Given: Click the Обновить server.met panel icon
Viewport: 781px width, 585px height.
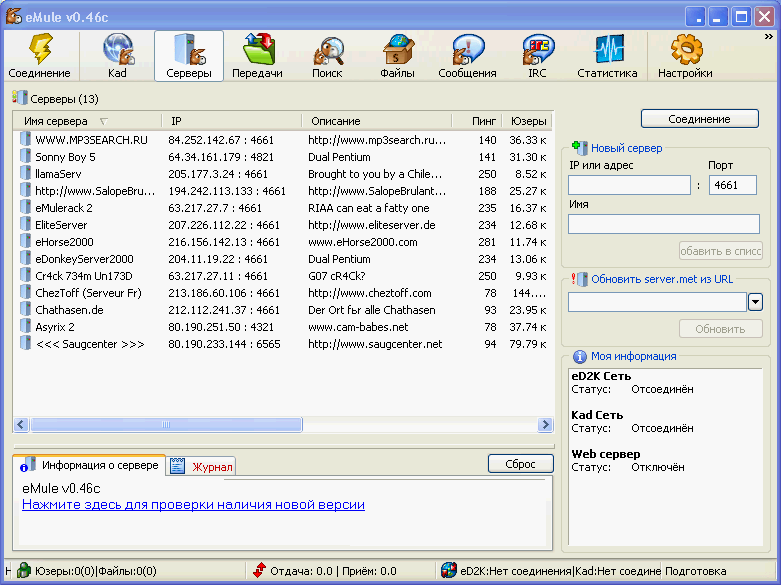Looking at the screenshot, I should 580,279.
